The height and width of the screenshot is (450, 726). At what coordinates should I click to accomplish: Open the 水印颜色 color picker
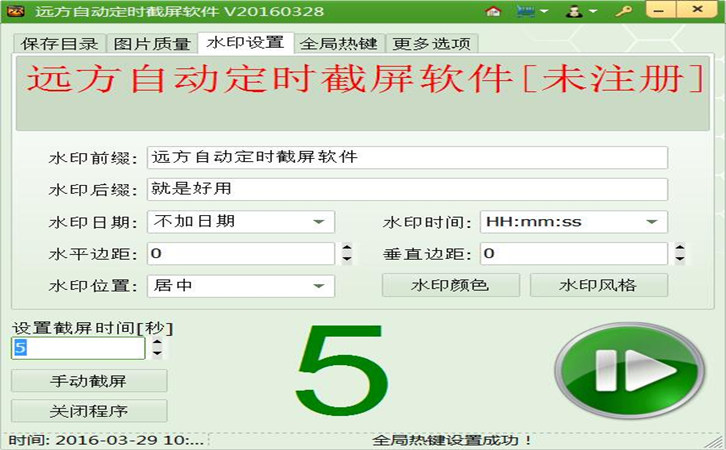(450, 286)
